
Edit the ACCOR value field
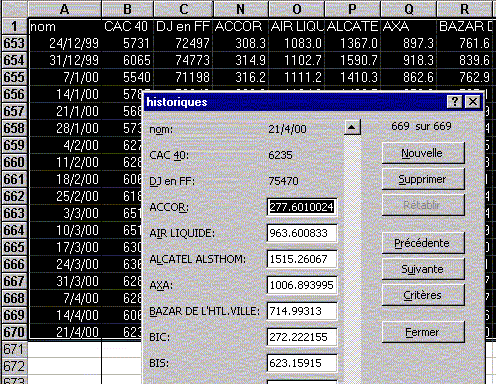pyautogui.click(x=302, y=207)
